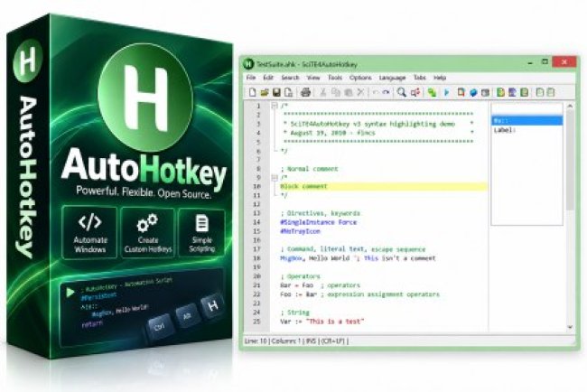The image size is (587, 392).
Task: Click the Cut scissors icon
Action: pos(323,92)
